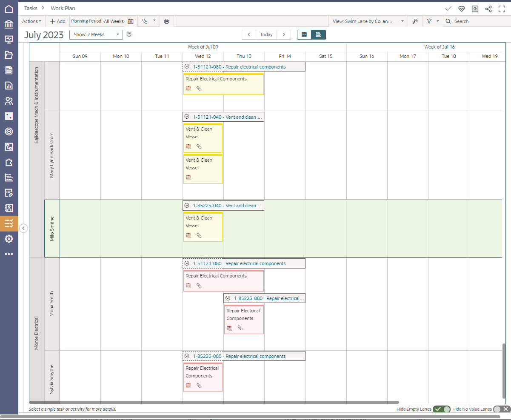
Task: Click the Add button
Action: point(57,21)
